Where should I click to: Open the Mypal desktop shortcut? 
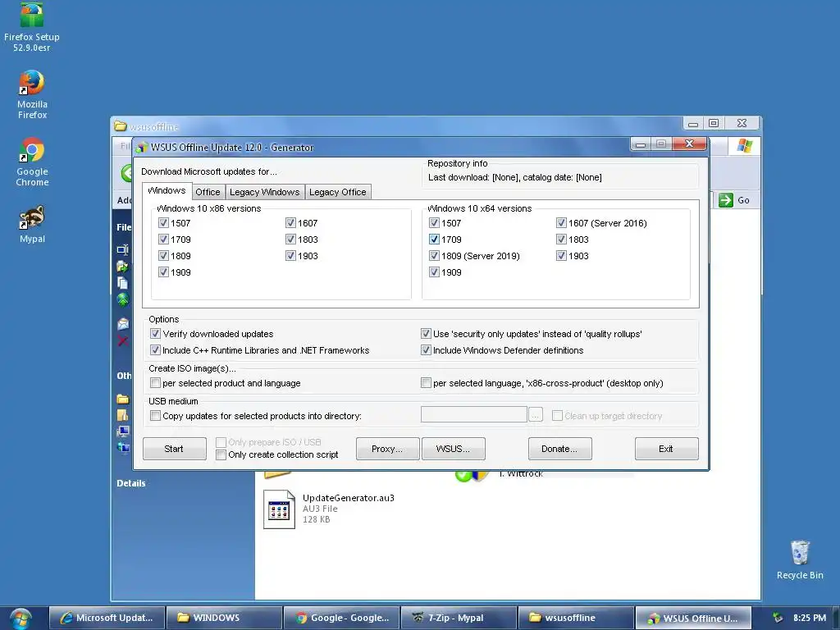32,224
